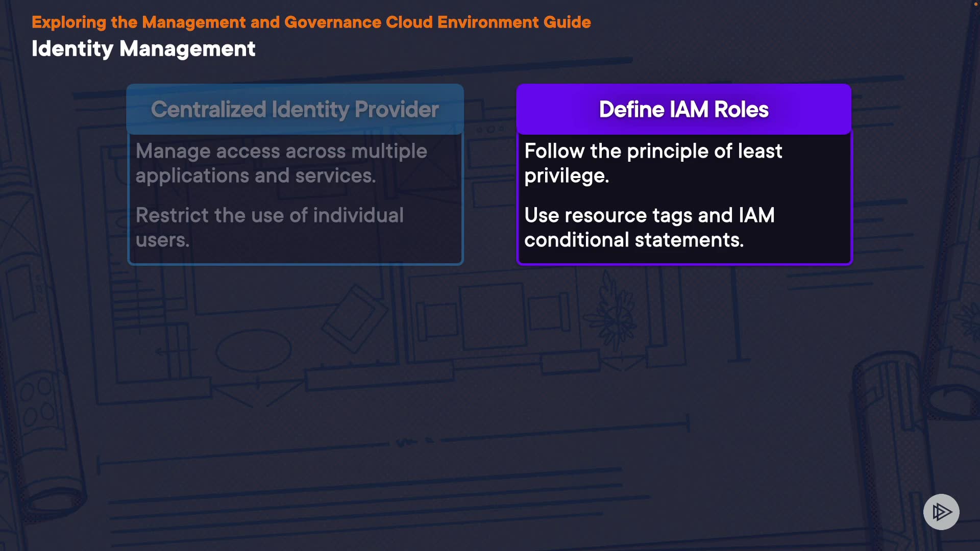Click the word 'users.' in left card
This screenshot has height=551, width=980.
click(x=162, y=240)
